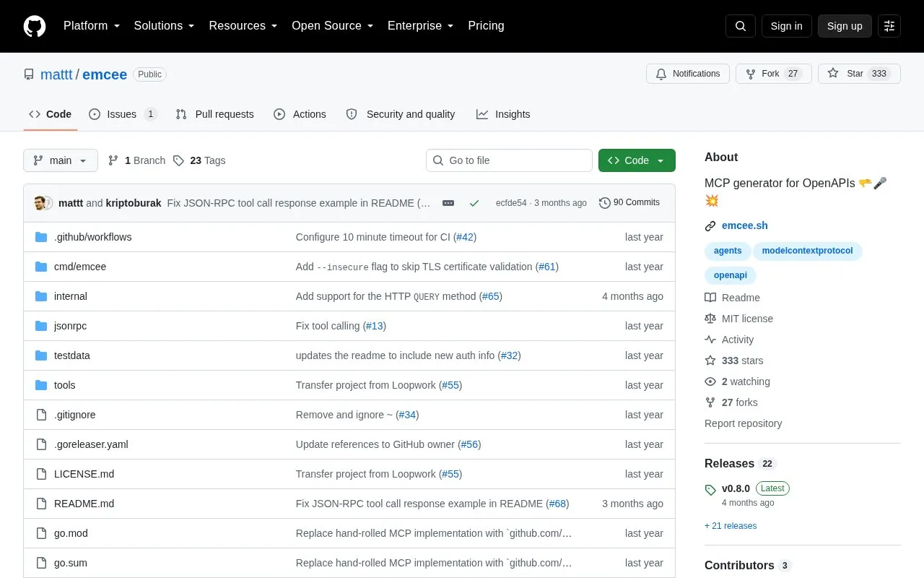Open the internal folder
Viewport: 924px width, 578px height.
(x=71, y=296)
